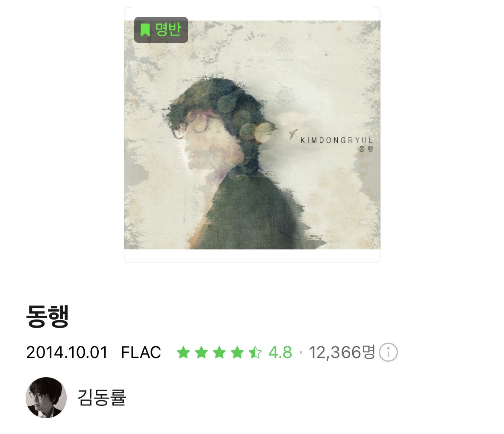Click the small 동행 text on cover art
Screen dimensions: 504x434
pyautogui.click(x=366, y=149)
